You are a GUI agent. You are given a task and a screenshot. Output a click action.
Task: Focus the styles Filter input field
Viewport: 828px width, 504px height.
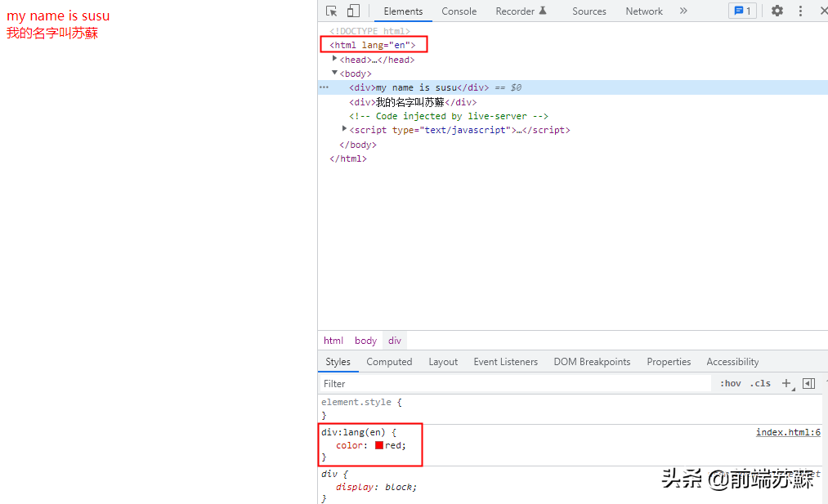pyautogui.click(x=515, y=384)
